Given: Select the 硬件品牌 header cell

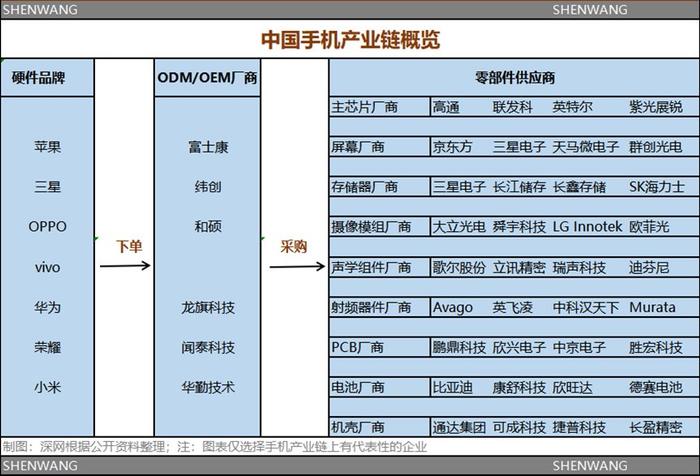Looking at the screenshot, I should (x=47, y=78).
